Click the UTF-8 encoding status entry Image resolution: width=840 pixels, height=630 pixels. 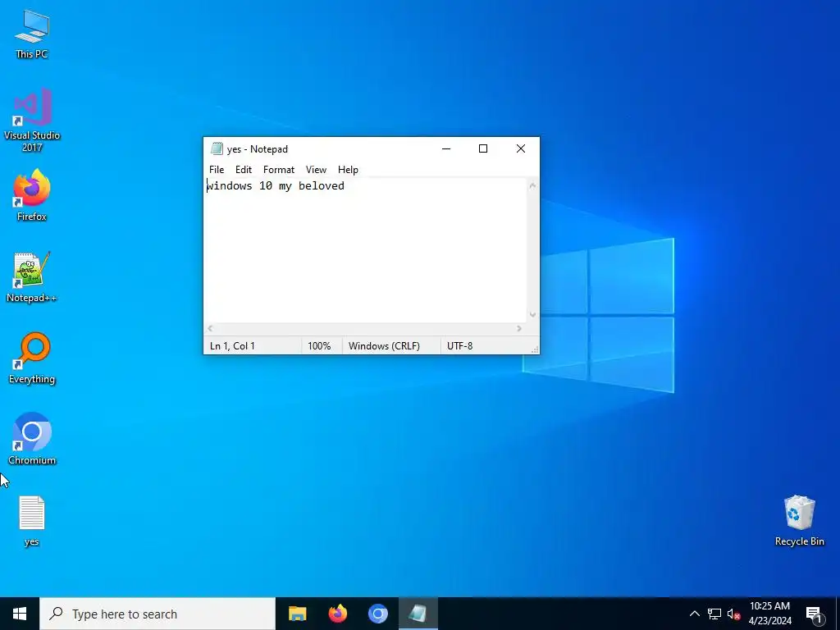coord(459,346)
